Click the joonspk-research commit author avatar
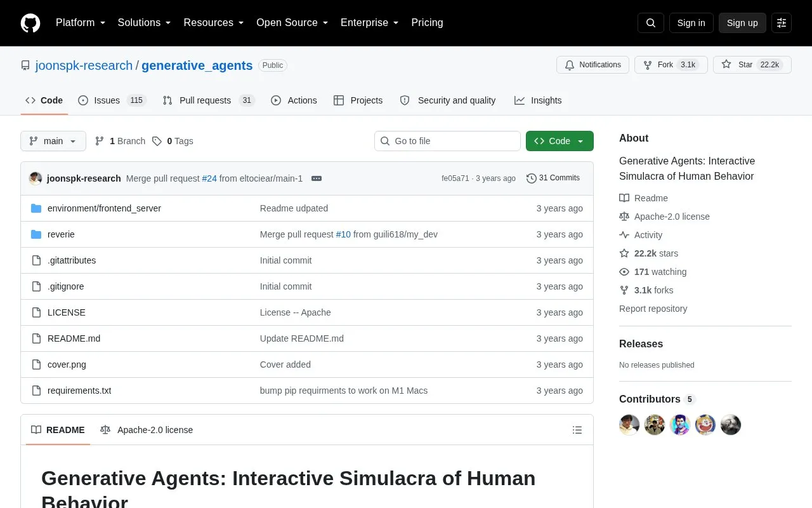The image size is (812, 508). (36, 178)
